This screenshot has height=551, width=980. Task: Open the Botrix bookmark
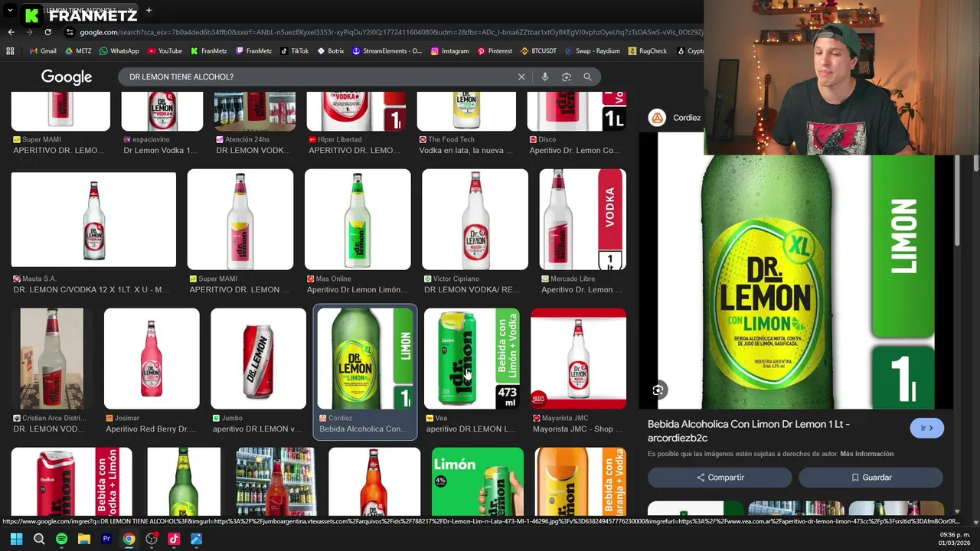point(331,51)
